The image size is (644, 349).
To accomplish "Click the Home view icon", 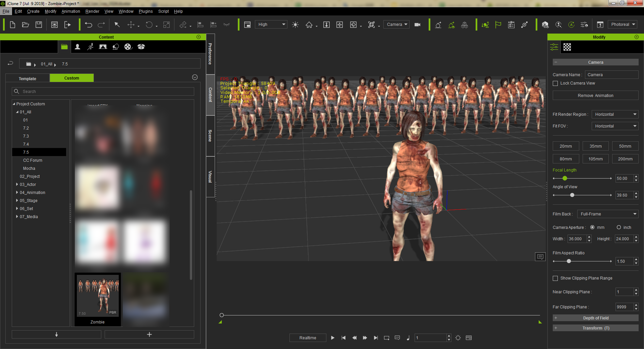I will pos(309,24).
